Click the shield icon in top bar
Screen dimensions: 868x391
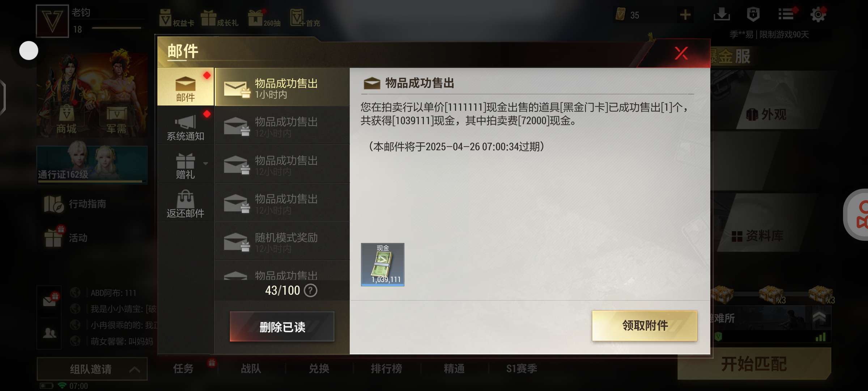pos(753,14)
